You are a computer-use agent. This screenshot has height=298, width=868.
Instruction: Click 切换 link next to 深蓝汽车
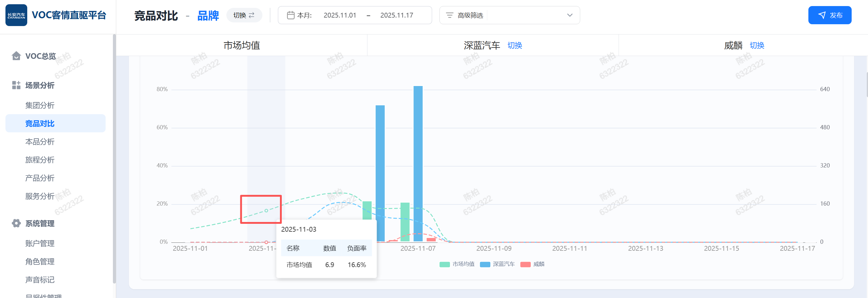tap(515, 45)
